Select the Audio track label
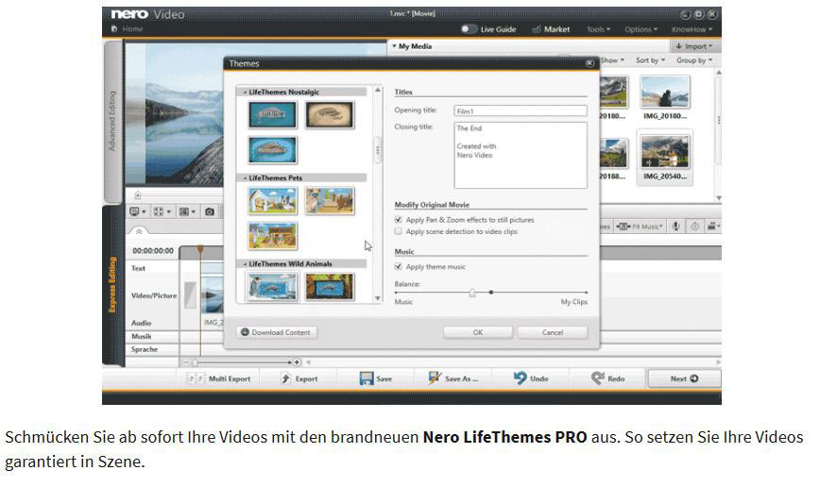Screen dimensions: 820x504 coord(141,323)
